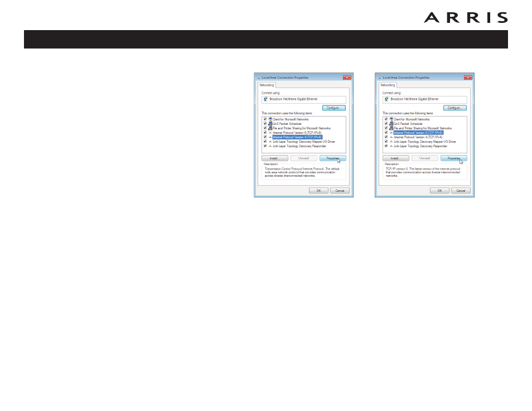Image resolution: width=532 pixels, height=411 pixels.
Task: Click the TCP/IPv6 protocol icon in right dialog
Action: coord(391,133)
